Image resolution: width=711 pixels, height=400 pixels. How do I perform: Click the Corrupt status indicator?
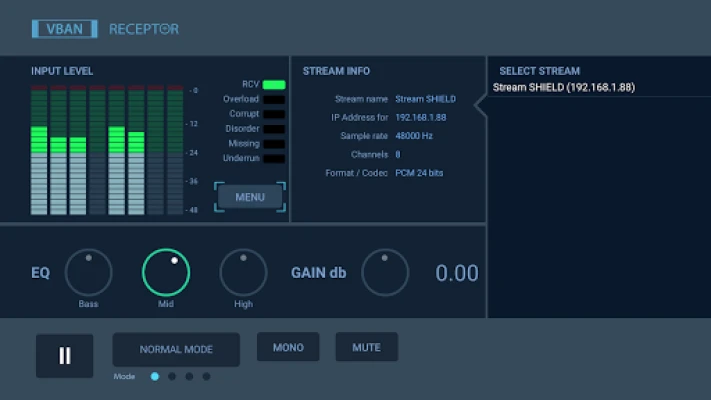[274, 114]
